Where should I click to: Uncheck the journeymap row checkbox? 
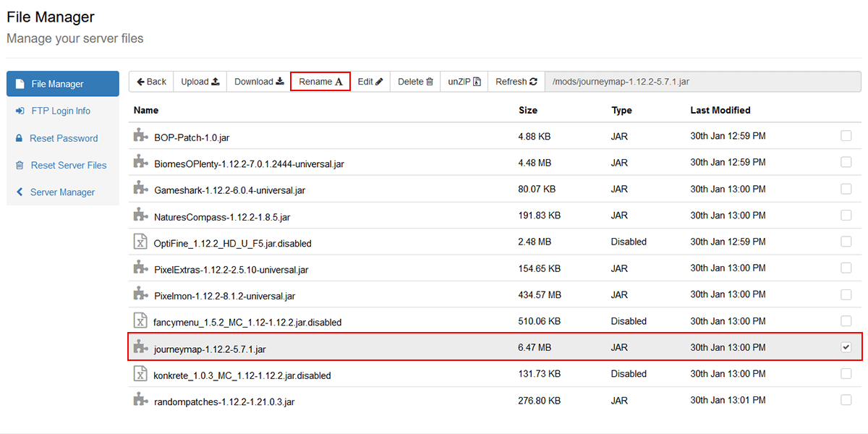coord(846,347)
